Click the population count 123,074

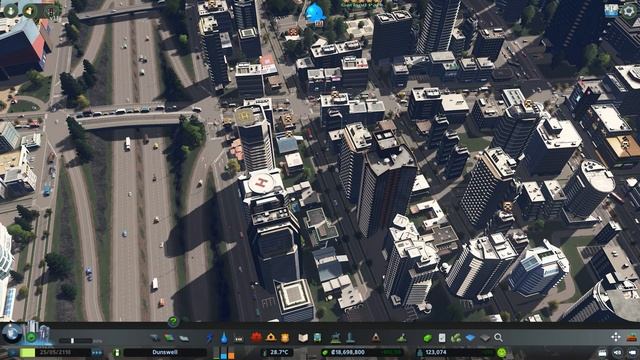pos(436,352)
